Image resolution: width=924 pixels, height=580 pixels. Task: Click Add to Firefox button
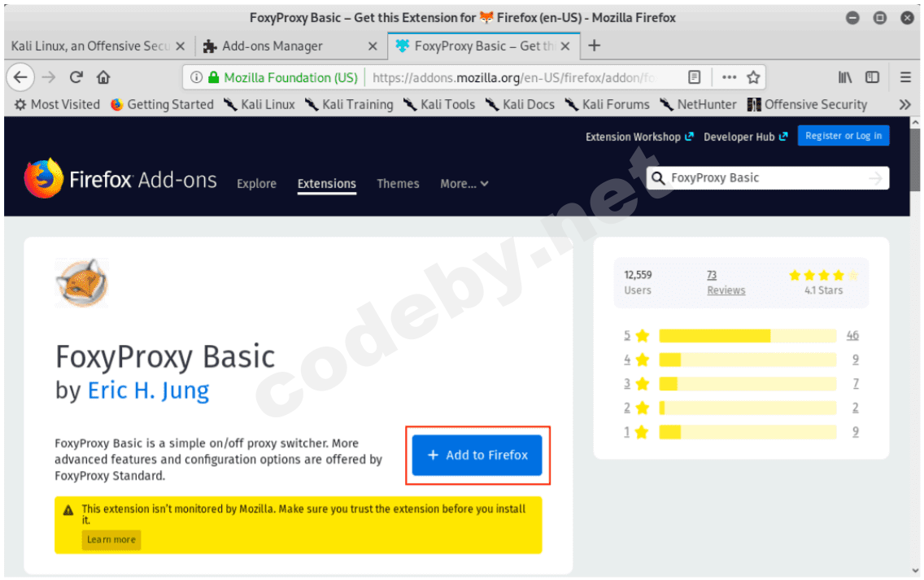click(477, 455)
